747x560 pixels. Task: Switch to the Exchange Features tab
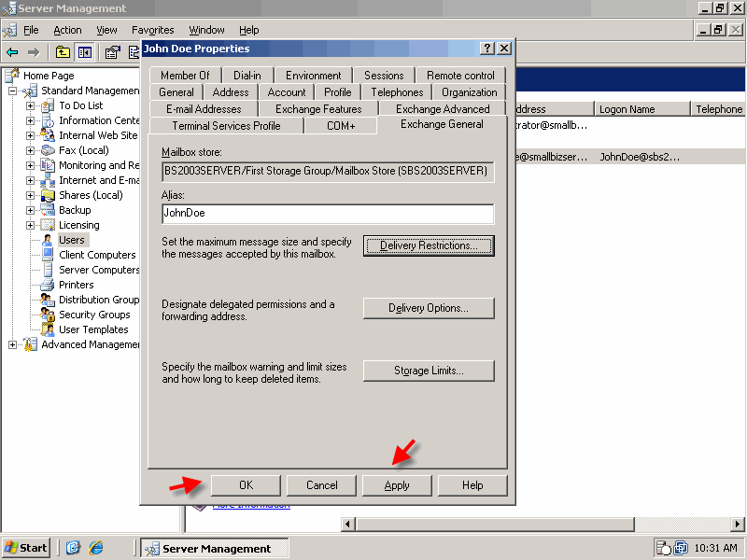click(x=318, y=109)
